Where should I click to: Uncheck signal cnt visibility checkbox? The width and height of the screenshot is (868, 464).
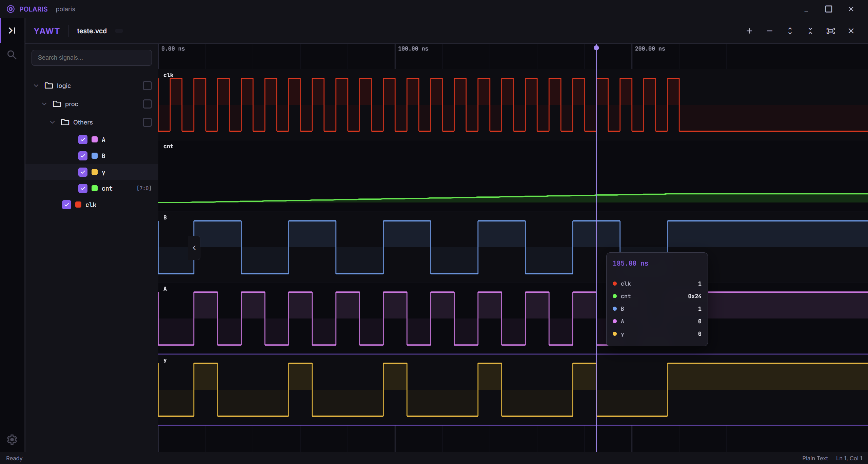83,188
